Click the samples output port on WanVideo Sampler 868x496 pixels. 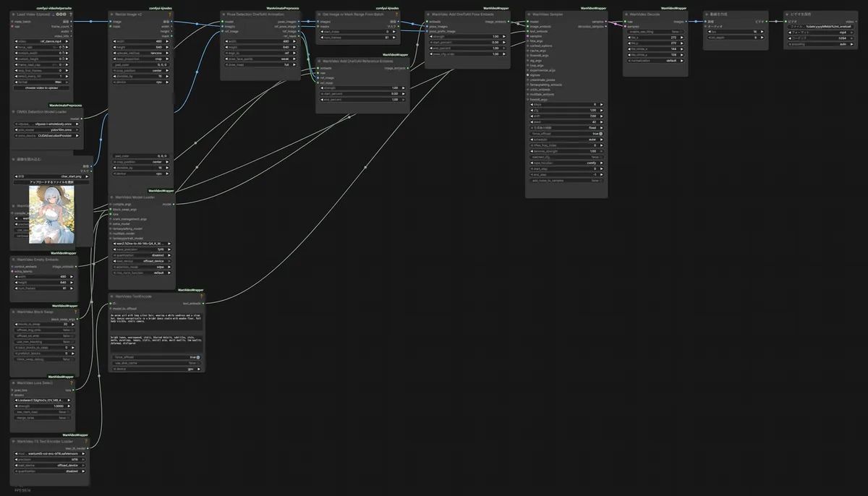(605, 22)
